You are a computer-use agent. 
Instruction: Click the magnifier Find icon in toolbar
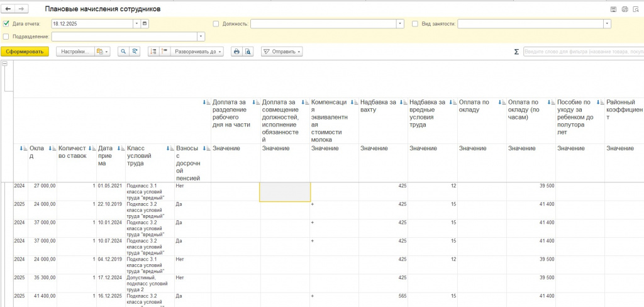point(123,52)
